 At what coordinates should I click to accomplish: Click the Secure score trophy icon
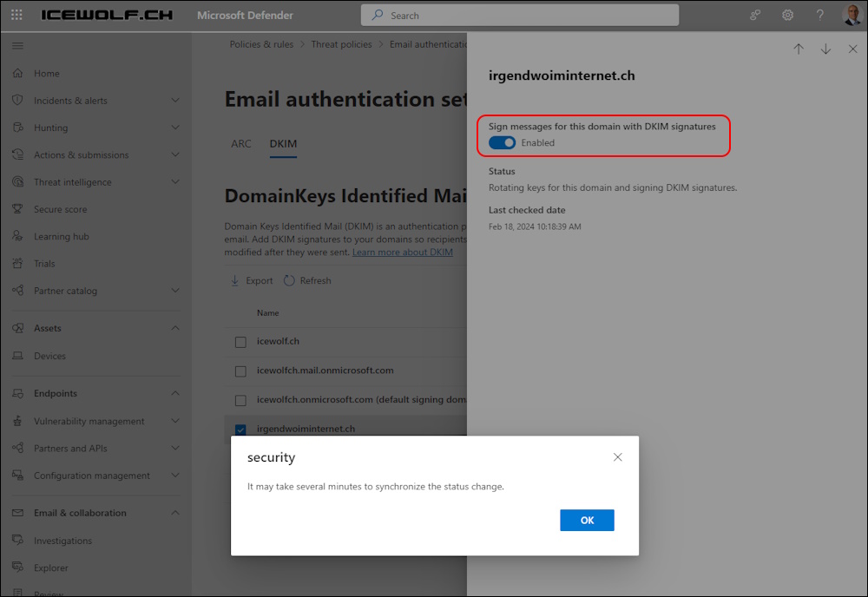(17, 208)
